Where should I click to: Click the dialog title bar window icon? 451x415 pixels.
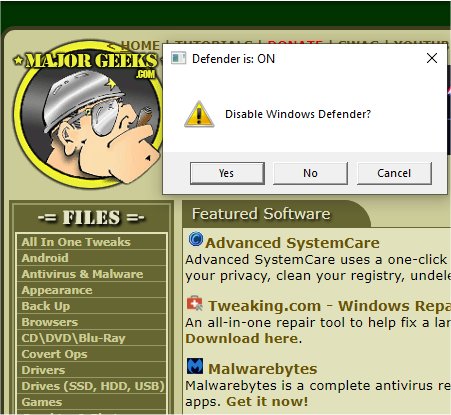(x=178, y=58)
